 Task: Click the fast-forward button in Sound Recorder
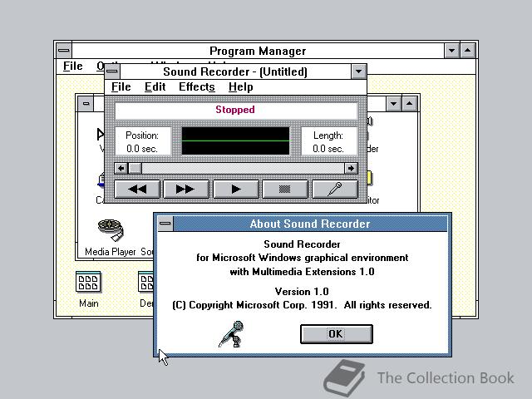pyautogui.click(x=186, y=189)
